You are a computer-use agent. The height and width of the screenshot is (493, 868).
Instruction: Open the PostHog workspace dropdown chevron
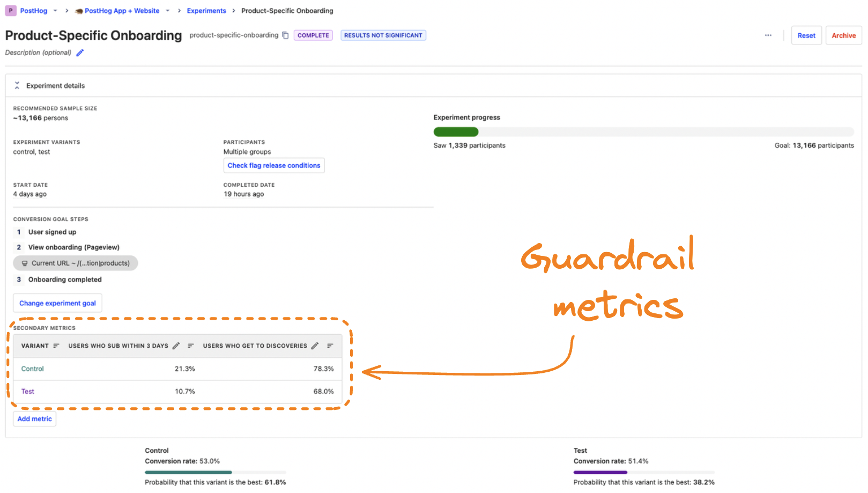click(x=55, y=10)
